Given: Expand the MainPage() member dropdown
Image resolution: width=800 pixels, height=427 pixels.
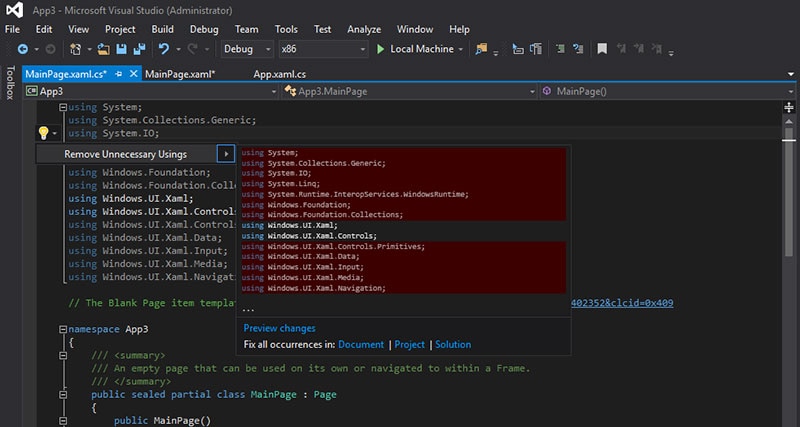Looking at the screenshot, I should (x=790, y=91).
